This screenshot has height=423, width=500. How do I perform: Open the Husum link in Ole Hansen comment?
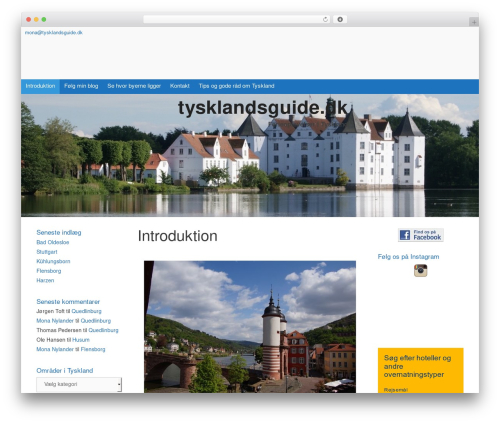point(81,340)
